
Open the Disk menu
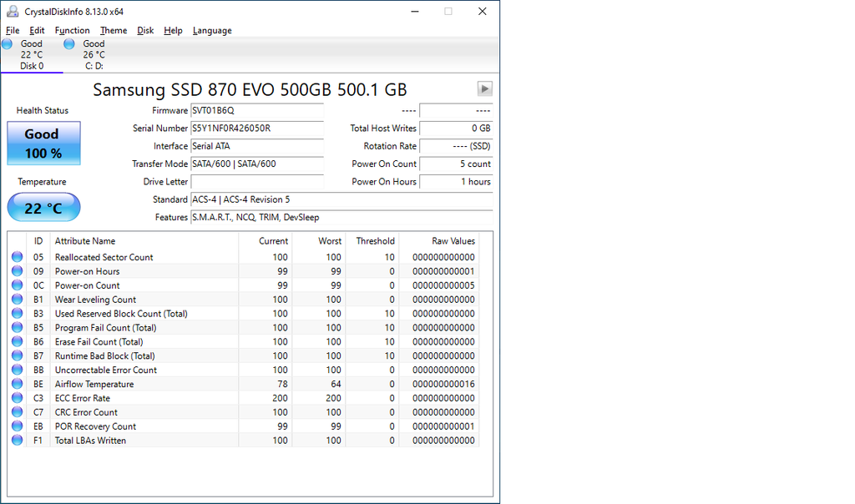pos(145,31)
